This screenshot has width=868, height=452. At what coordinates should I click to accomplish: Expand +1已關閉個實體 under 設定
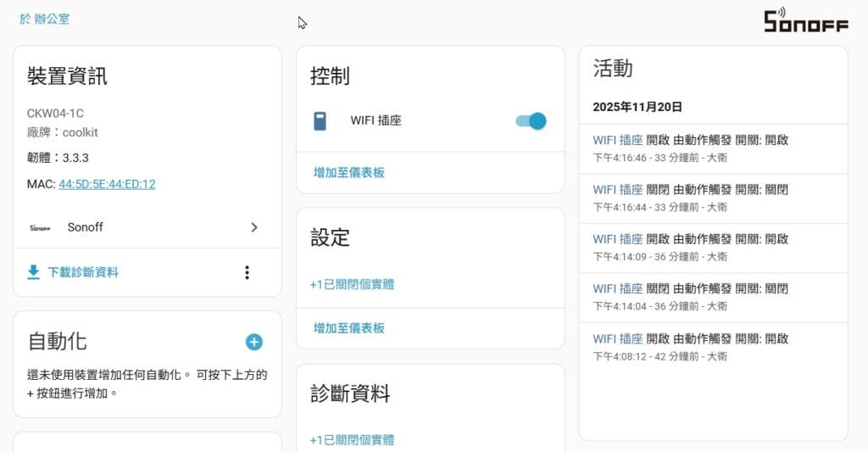352,285
